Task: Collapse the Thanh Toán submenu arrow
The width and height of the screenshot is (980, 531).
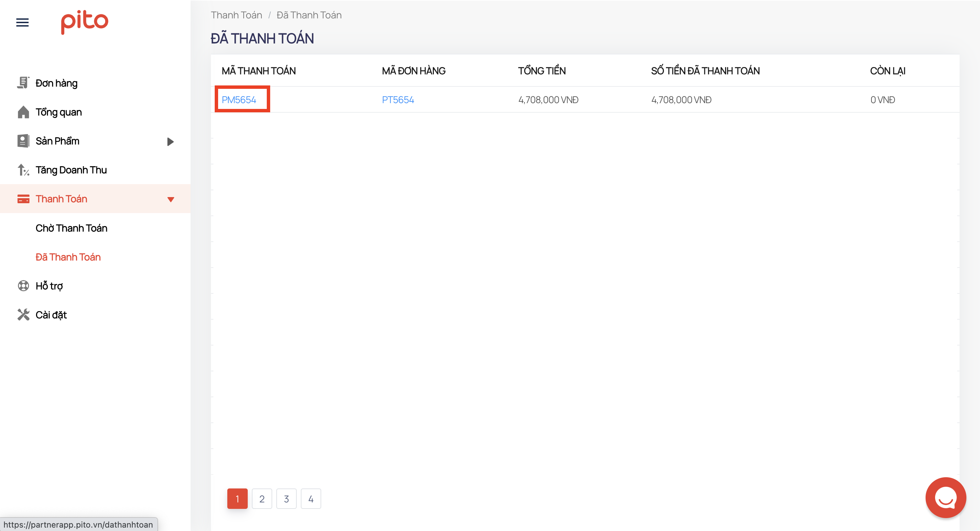Action: click(x=171, y=199)
